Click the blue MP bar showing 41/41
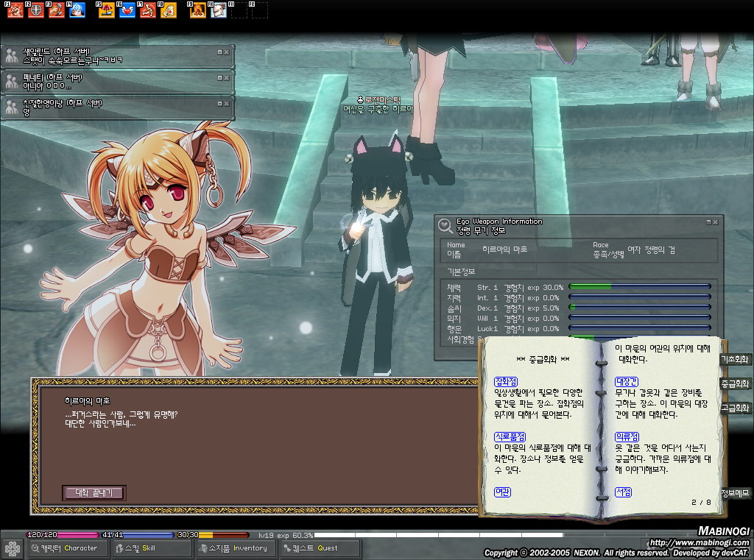The width and height of the screenshot is (754, 560). click(x=137, y=534)
